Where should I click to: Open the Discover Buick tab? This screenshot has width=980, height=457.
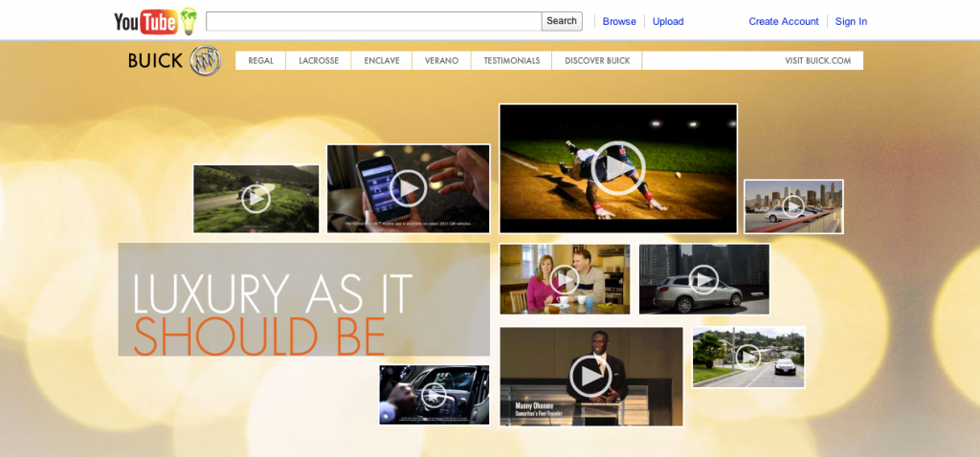tap(597, 60)
